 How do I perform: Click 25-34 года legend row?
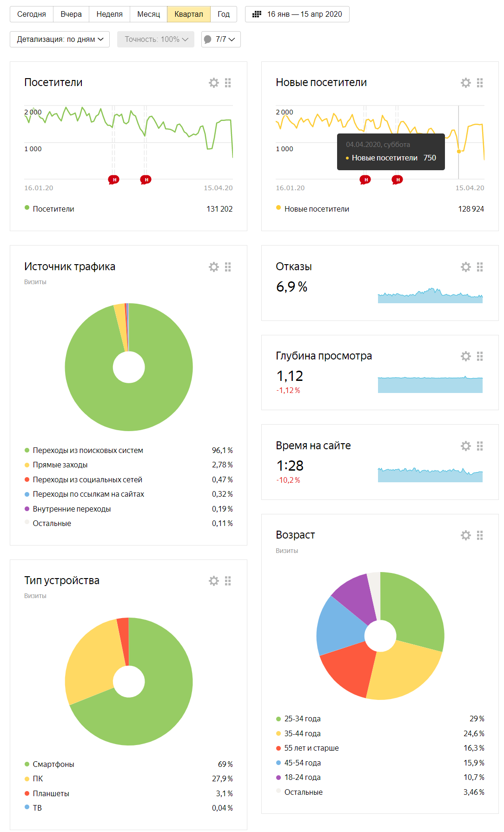(380, 719)
